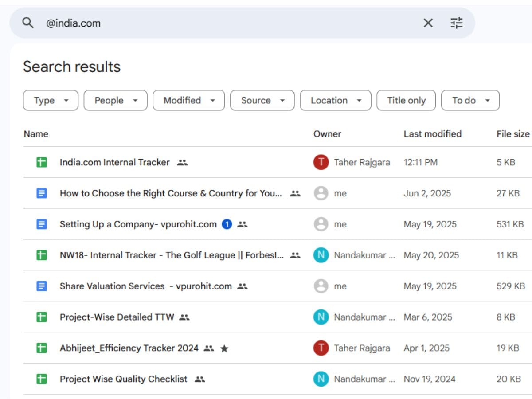Image resolution: width=532 pixels, height=399 pixels.
Task: Click the Search results heading
Action: click(x=72, y=67)
